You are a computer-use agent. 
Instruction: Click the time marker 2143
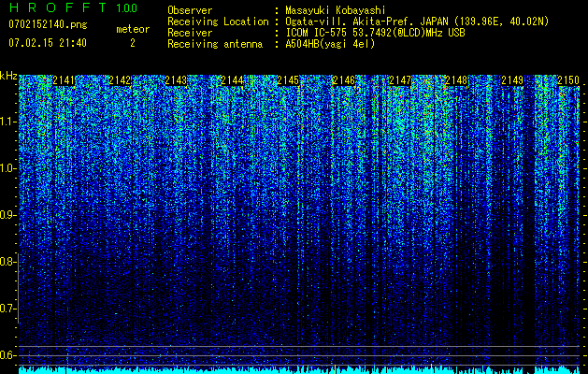click(x=176, y=80)
